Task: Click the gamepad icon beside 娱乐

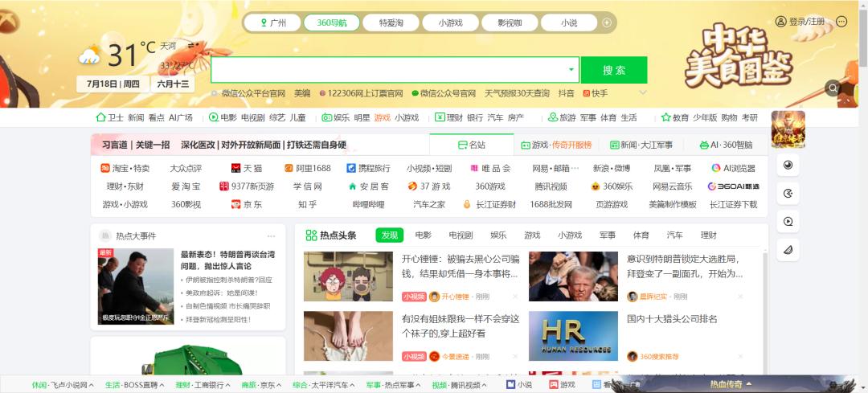Action: tap(326, 117)
